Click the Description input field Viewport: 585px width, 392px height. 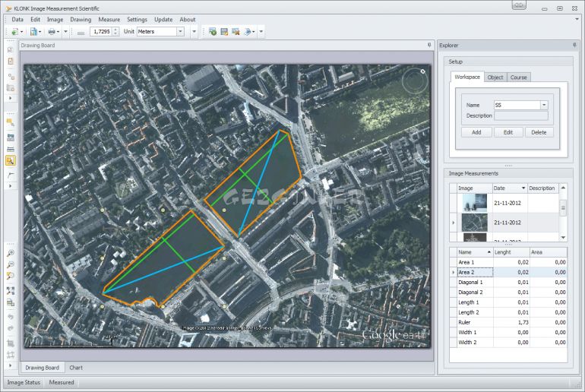point(521,115)
